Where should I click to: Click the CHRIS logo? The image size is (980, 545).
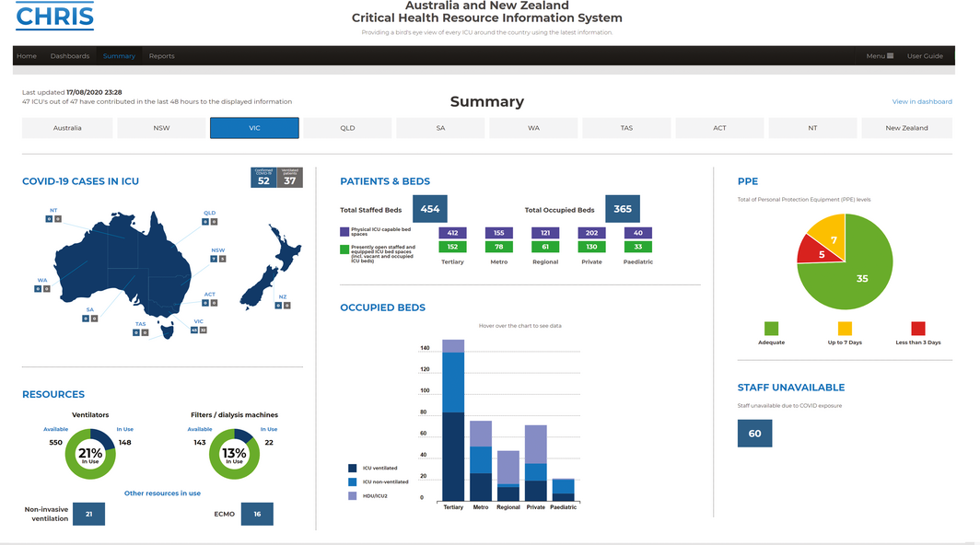tap(54, 16)
